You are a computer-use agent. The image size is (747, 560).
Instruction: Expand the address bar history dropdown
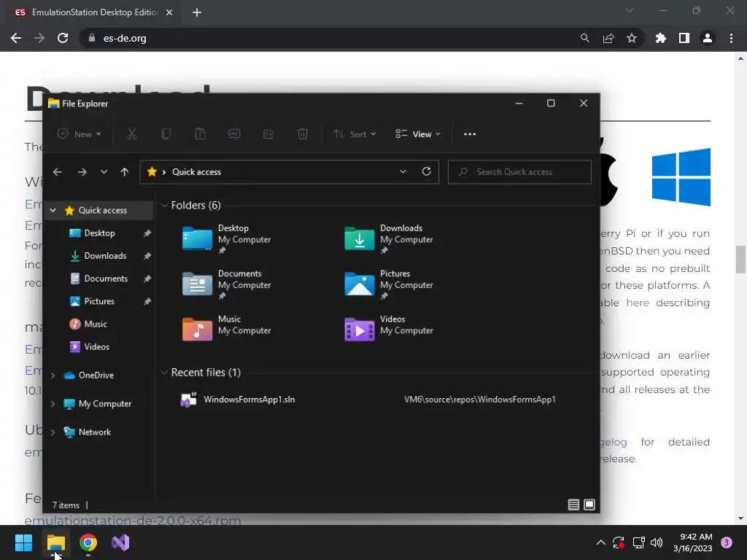pos(403,171)
